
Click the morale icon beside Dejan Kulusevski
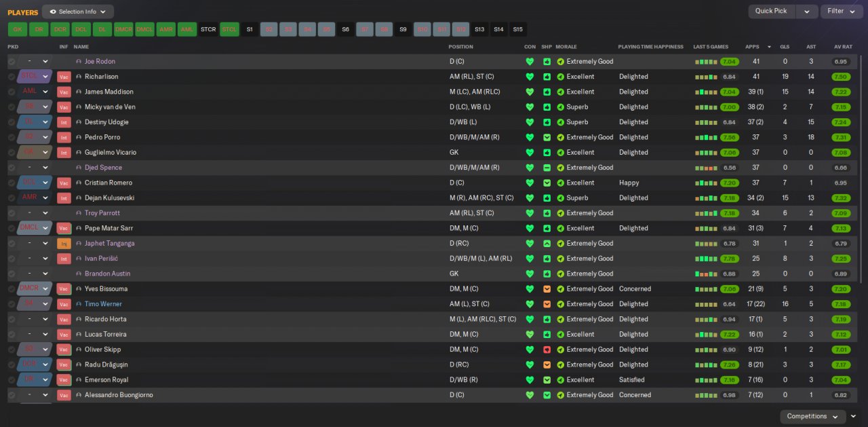(x=560, y=198)
